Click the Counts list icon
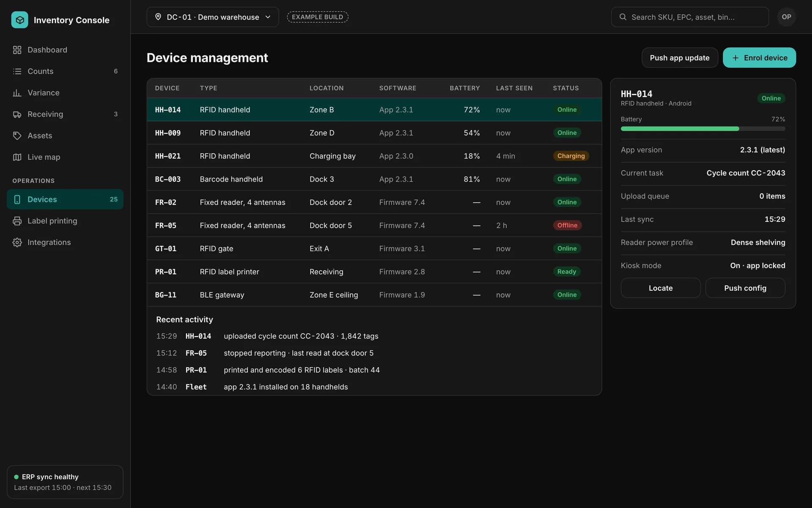 [x=17, y=71]
